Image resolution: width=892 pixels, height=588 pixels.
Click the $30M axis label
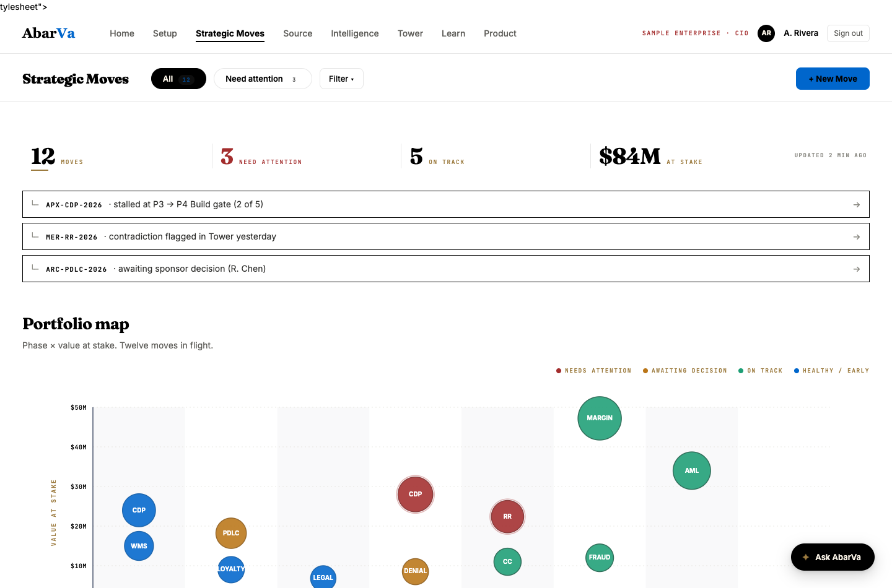pyautogui.click(x=79, y=486)
